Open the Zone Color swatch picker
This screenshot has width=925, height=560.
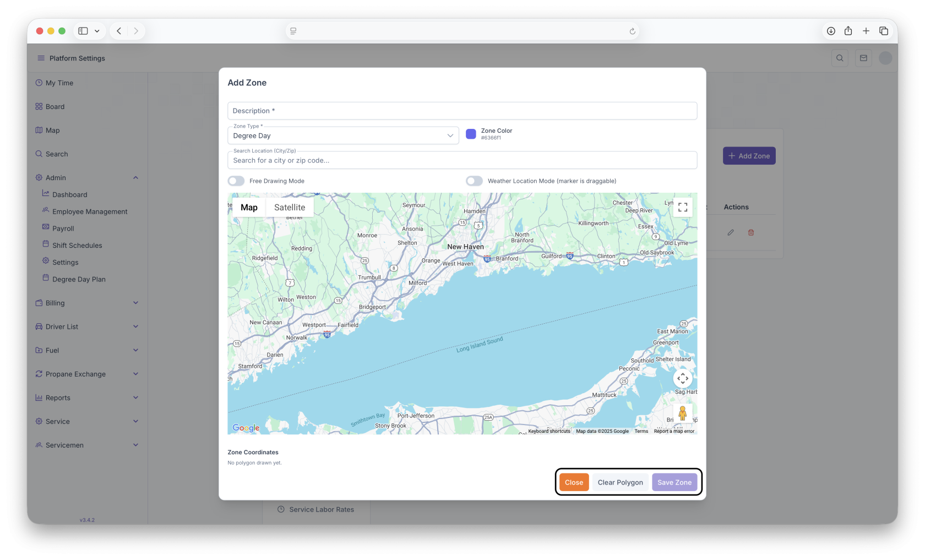pyautogui.click(x=471, y=134)
